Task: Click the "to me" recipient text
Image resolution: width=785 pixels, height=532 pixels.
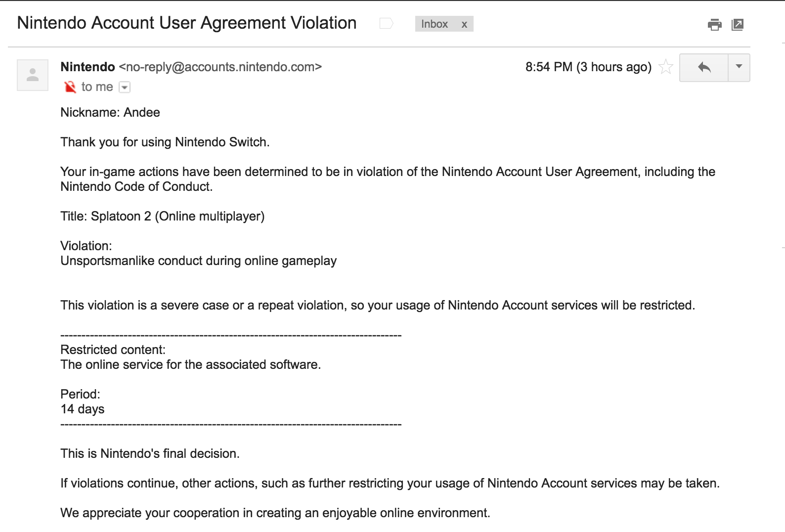Action: (97, 87)
